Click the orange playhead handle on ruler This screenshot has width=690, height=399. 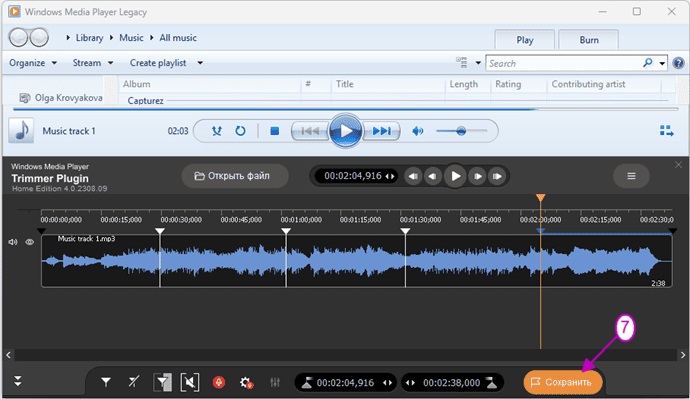[x=541, y=198]
